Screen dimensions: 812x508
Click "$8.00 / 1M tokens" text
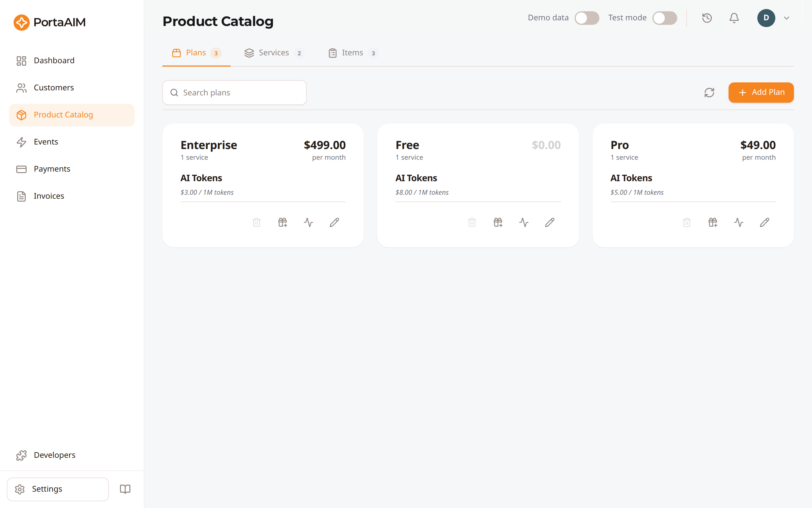[422, 192]
